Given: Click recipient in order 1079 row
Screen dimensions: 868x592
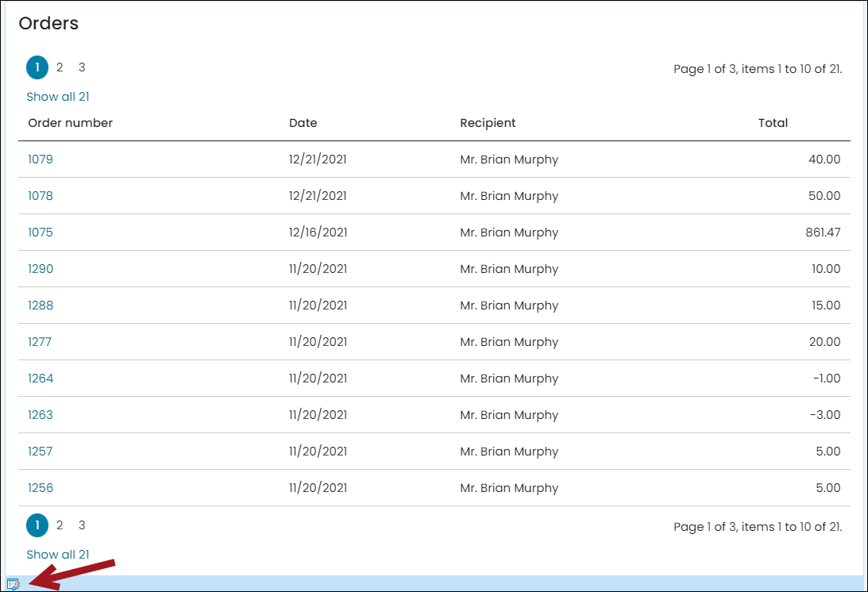Looking at the screenshot, I should tap(509, 160).
